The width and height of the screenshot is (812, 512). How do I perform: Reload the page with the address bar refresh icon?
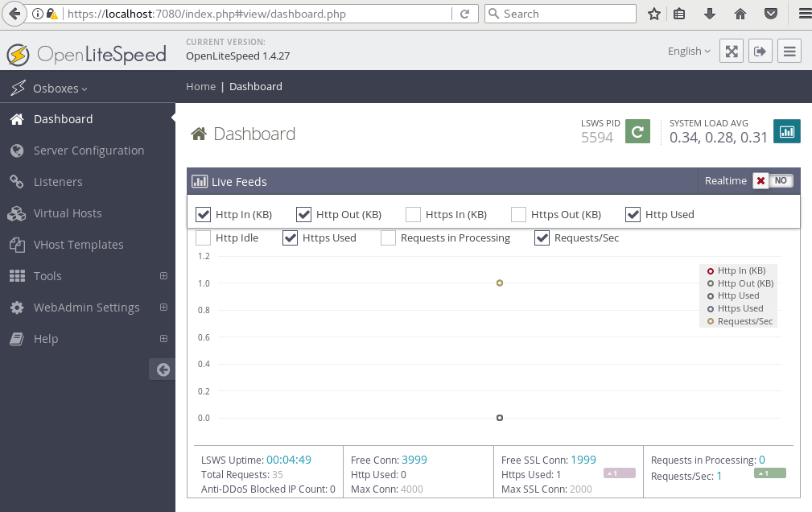pos(464,14)
